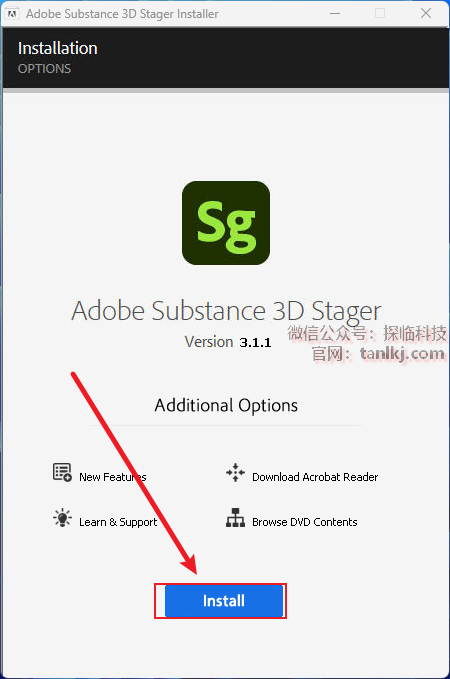The width and height of the screenshot is (450, 679).
Task: Open the New Features list icon
Action: coord(62,472)
